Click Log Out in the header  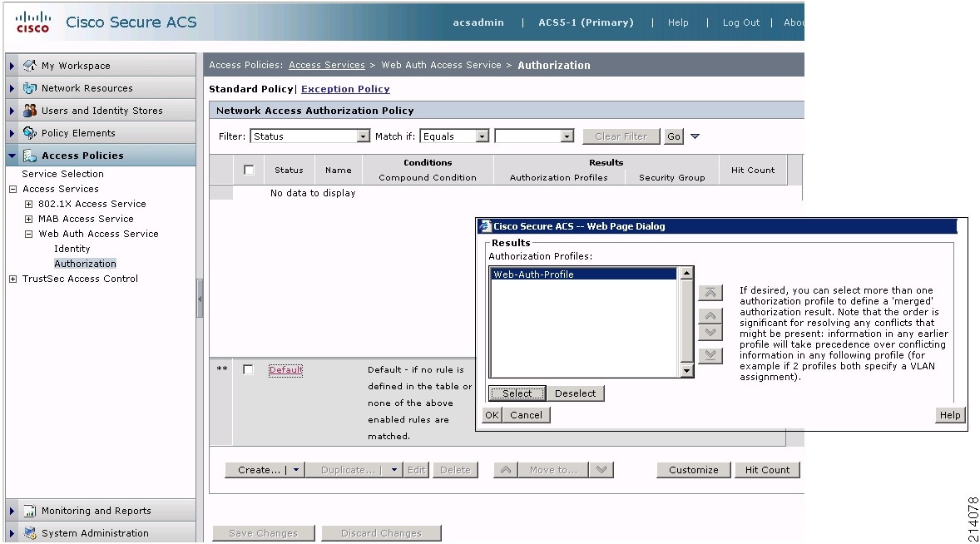740,22
